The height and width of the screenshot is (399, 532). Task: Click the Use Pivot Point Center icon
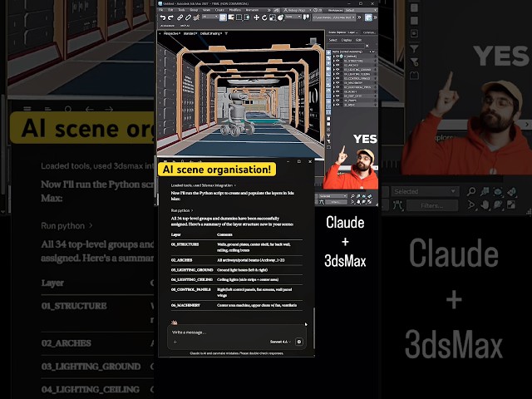click(x=307, y=17)
